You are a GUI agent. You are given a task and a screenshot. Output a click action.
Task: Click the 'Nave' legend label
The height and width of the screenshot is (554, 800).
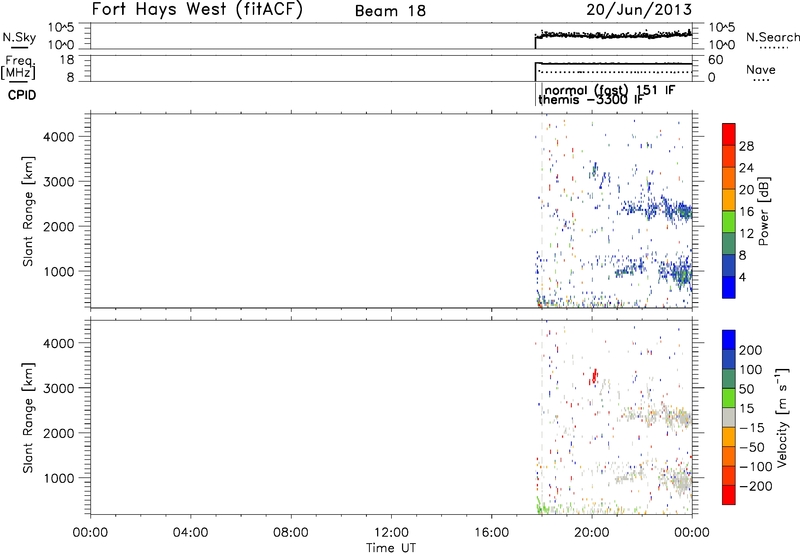tap(761, 69)
